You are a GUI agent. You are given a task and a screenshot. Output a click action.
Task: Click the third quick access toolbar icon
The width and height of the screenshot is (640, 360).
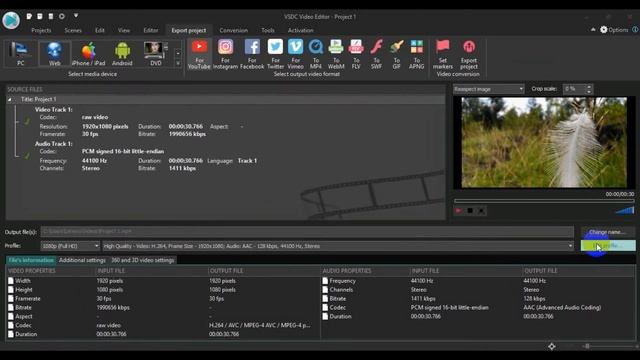[51, 16]
